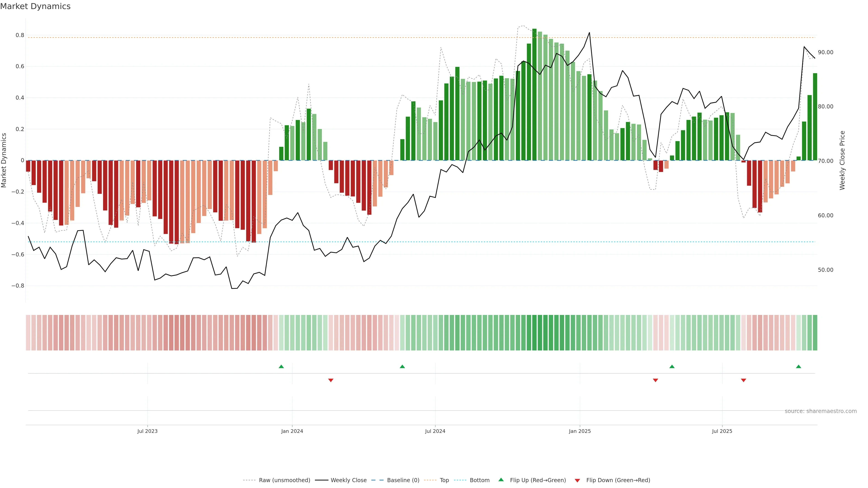868x488 pixels.
Task: Click Flip Up (Red→Green) legend icon
Action: click(x=501, y=480)
